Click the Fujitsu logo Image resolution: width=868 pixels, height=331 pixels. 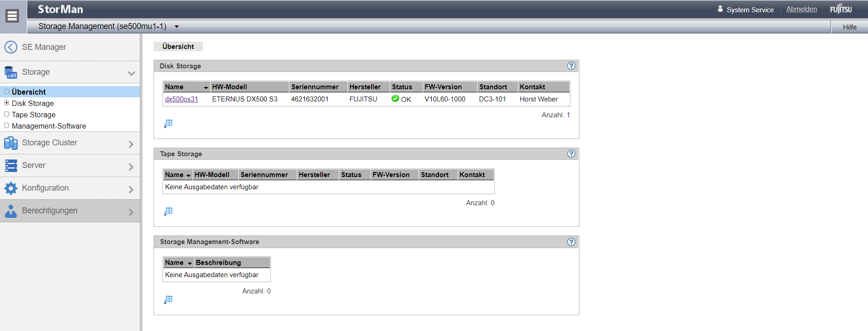click(841, 9)
